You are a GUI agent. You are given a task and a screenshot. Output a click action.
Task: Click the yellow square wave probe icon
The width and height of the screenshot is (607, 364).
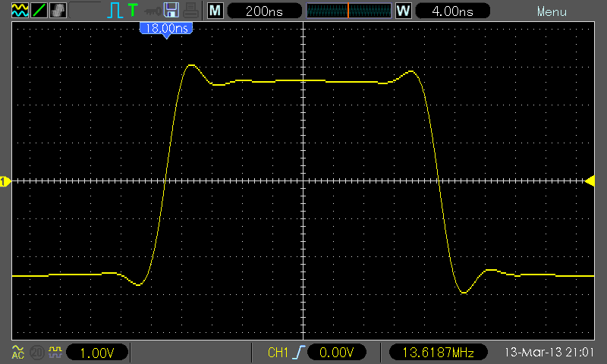pos(55,352)
